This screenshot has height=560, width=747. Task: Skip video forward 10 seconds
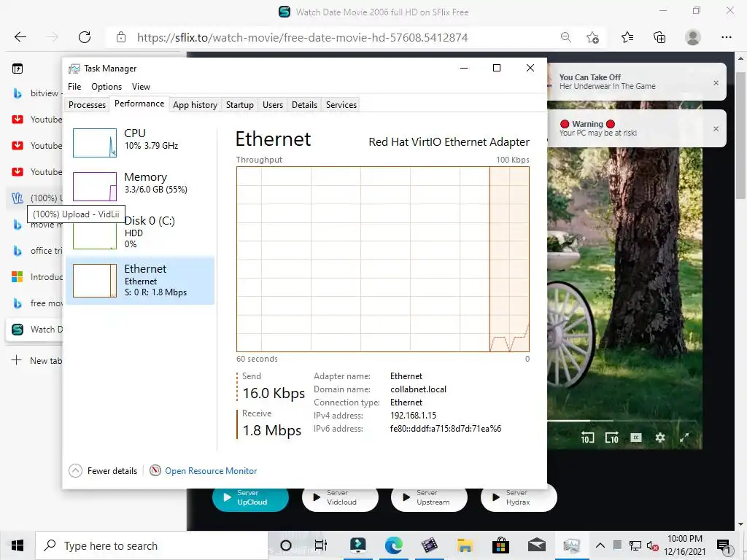(x=611, y=437)
